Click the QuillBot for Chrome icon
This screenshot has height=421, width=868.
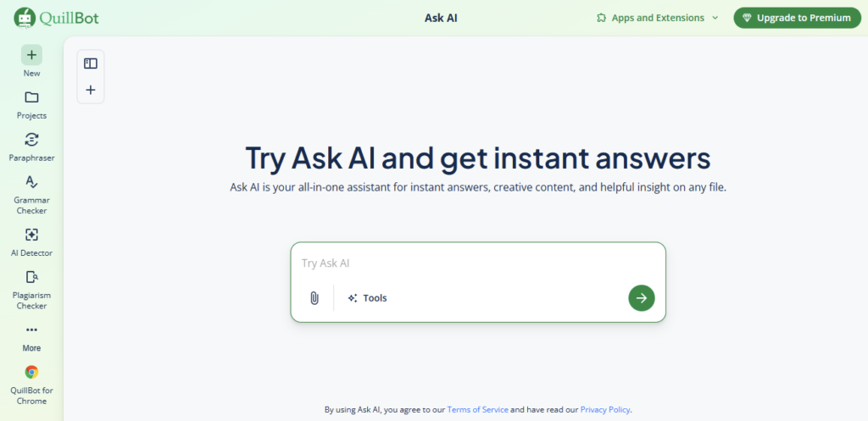coord(31,372)
